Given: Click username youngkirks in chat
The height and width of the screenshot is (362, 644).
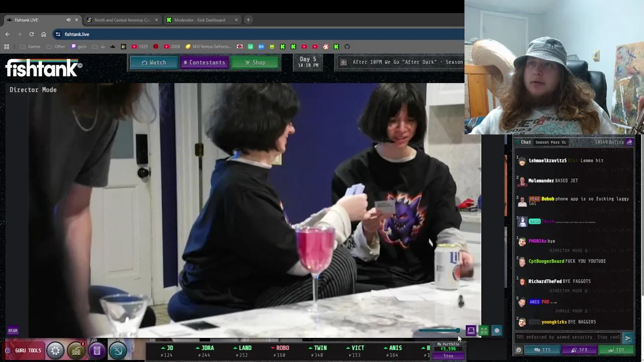Looking at the screenshot, I should (x=554, y=322).
